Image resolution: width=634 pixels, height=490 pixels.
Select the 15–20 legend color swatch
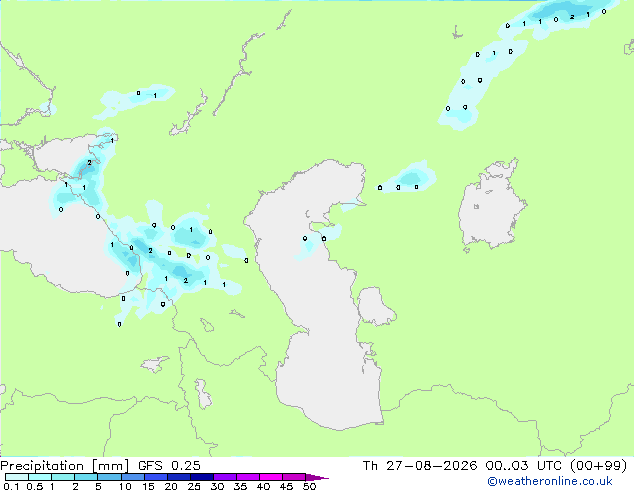155,477
